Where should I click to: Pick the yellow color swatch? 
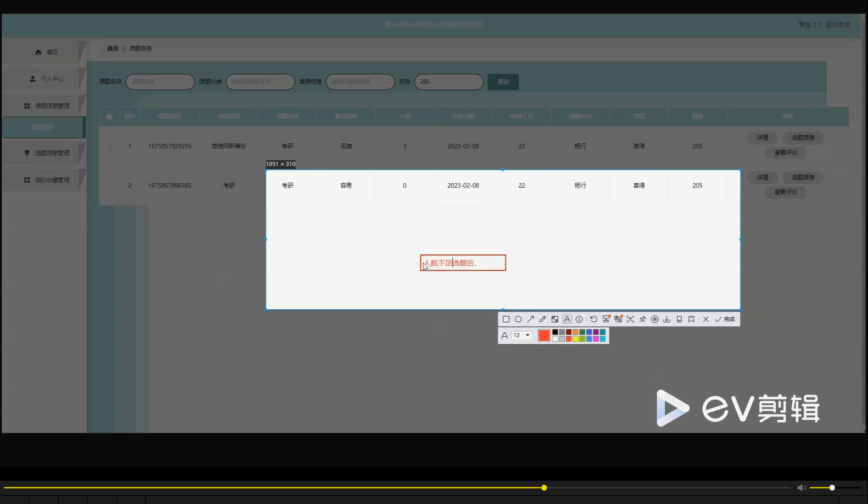pos(575,339)
